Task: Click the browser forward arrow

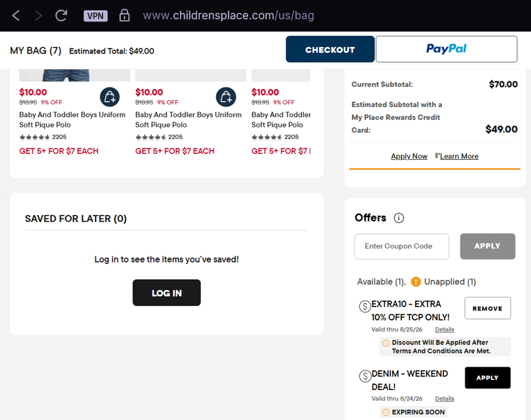Action: [38, 16]
